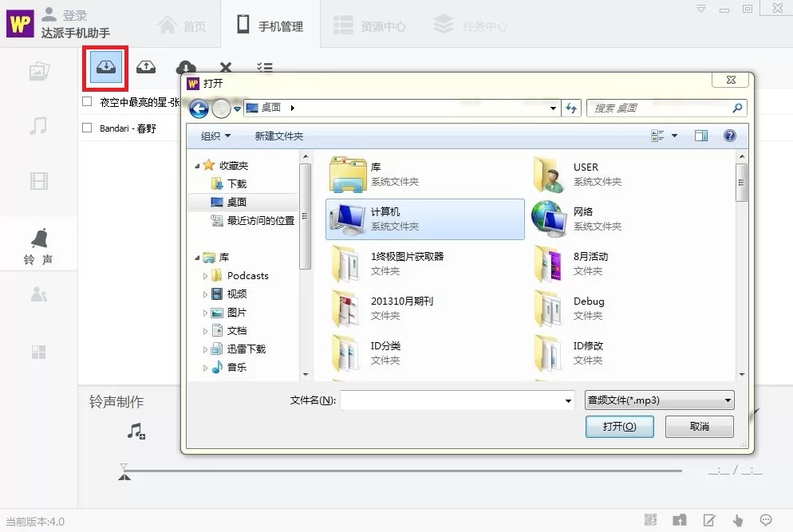
Task: Check the Bandari - 春野 checkbox
Action: click(x=87, y=128)
